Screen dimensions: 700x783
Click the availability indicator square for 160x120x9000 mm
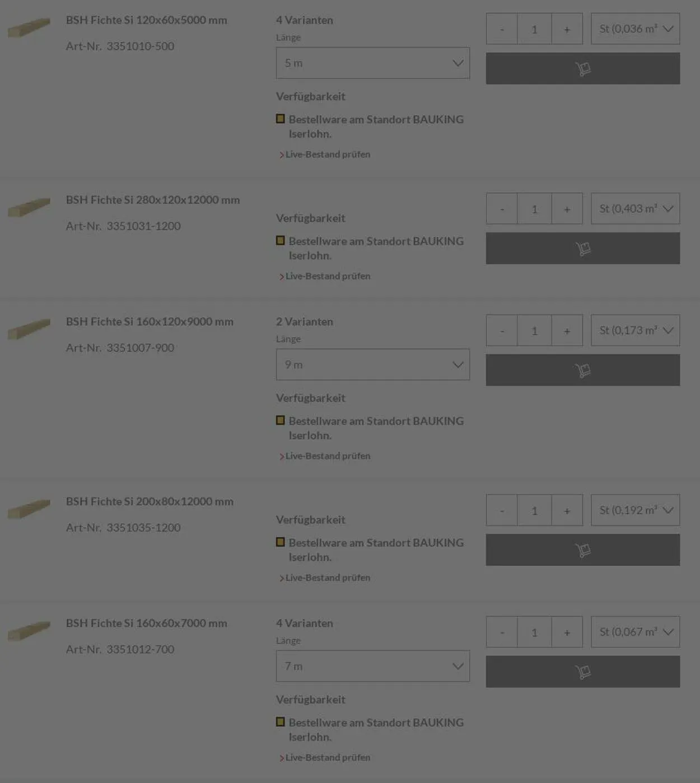coord(281,421)
